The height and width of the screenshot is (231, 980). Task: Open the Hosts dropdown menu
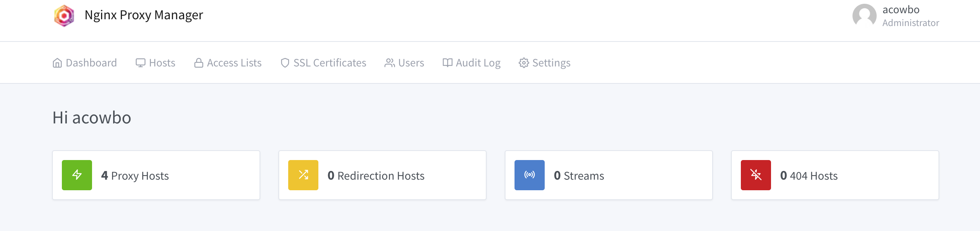pos(155,63)
